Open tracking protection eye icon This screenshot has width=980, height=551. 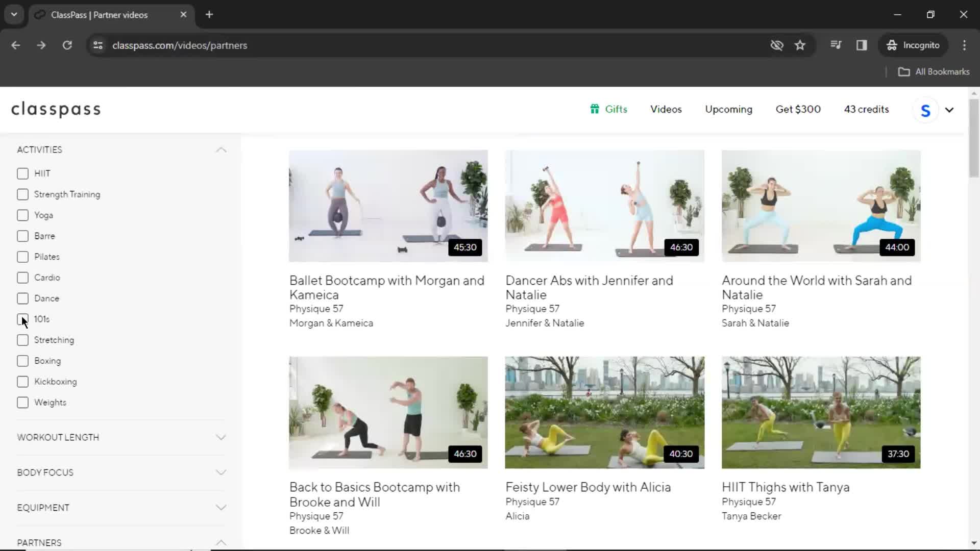point(777,45)
